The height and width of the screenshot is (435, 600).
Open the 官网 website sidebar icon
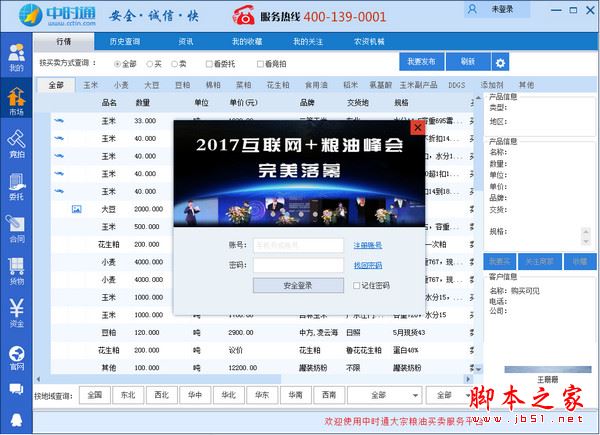pos(16,358)
